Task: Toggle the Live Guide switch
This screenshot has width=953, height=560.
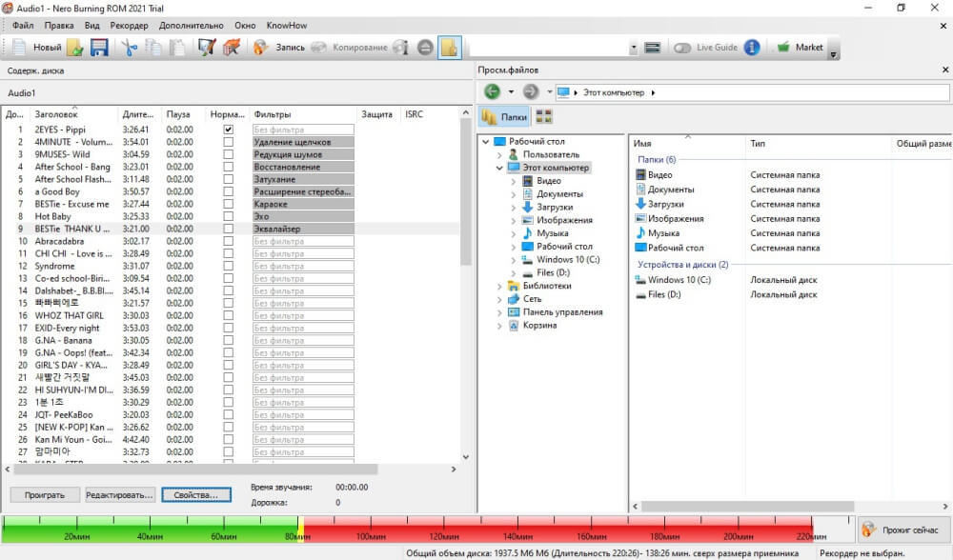Action: pos(682,48)
